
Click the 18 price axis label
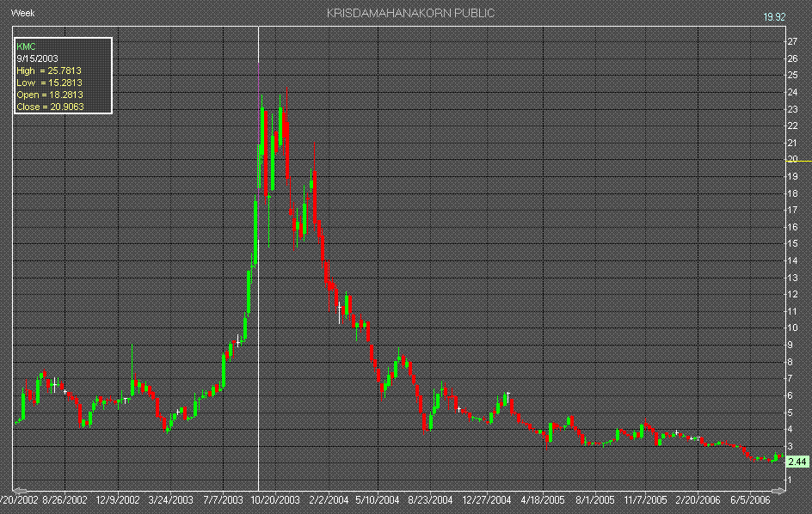point(792,193)
